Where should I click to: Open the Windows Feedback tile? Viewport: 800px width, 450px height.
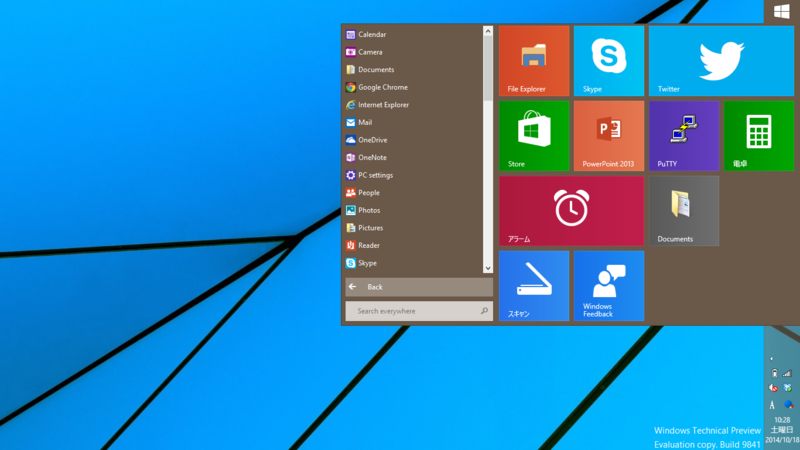pos(609,286)
